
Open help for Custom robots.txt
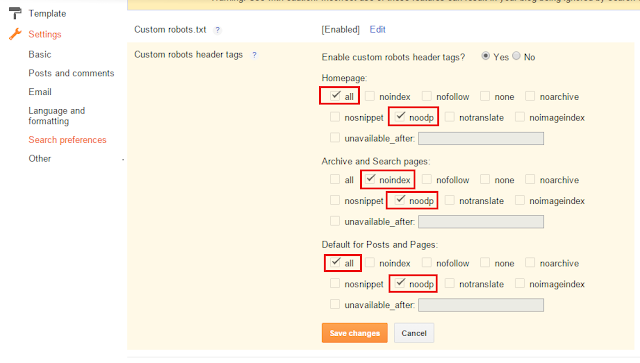point(218,30)
